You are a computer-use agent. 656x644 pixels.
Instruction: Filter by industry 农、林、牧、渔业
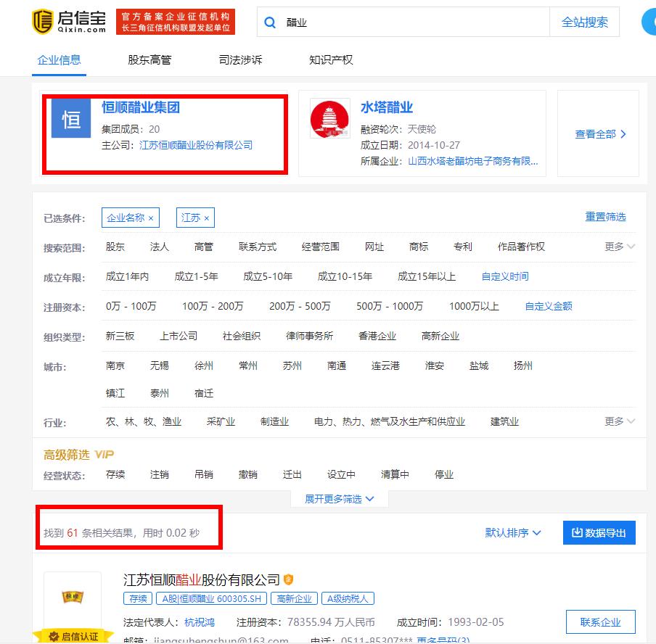pyautogui.click(x=144, y=421)
